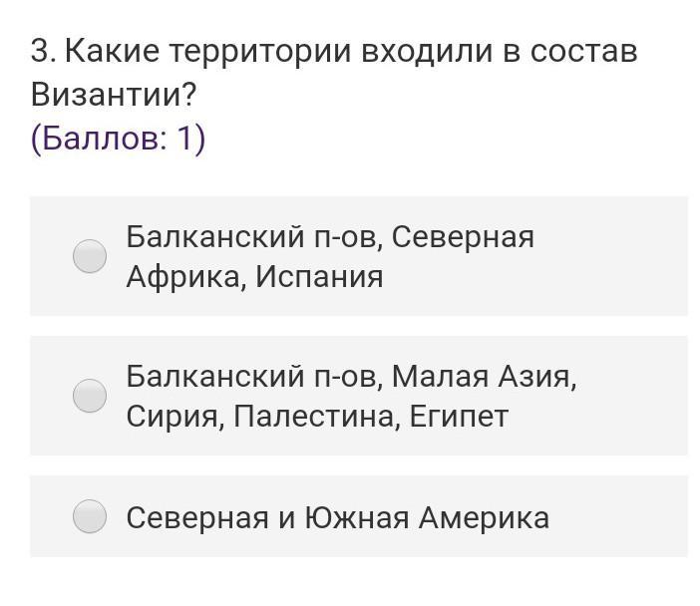Click the 'Сирия, Палестина, Египет' answer text line
Screen dimensions: 700x606
(x=317, y=417)
